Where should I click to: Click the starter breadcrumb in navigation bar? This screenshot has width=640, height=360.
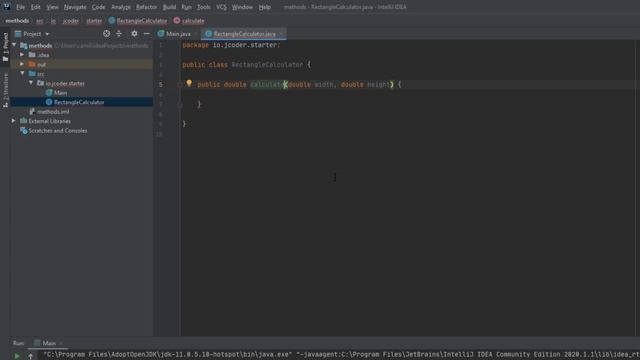pyautogui.click(x=94, y=21)
